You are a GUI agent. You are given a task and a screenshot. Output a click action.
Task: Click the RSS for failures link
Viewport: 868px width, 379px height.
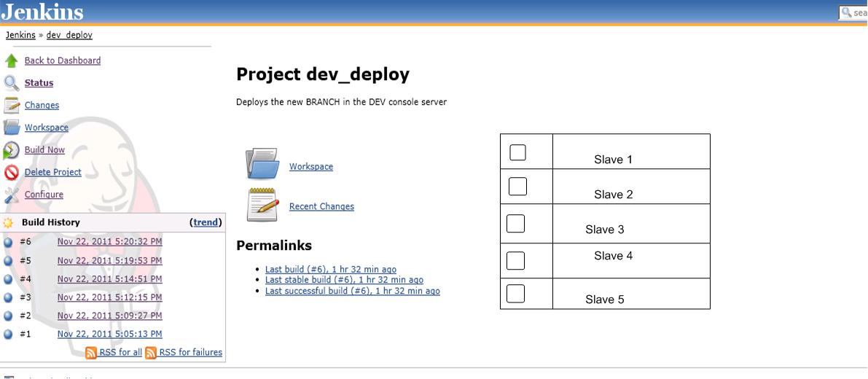pos(190,353)
